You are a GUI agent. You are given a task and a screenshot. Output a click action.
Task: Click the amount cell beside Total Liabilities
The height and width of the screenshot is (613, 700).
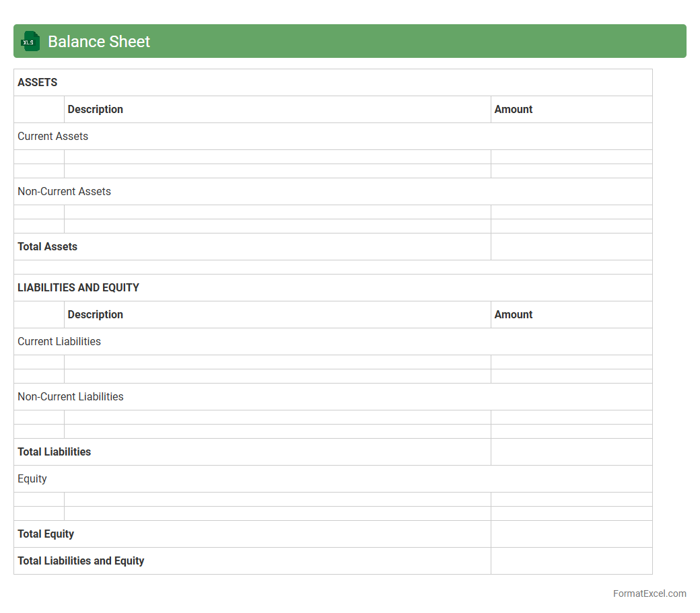(x=571, y=452)
